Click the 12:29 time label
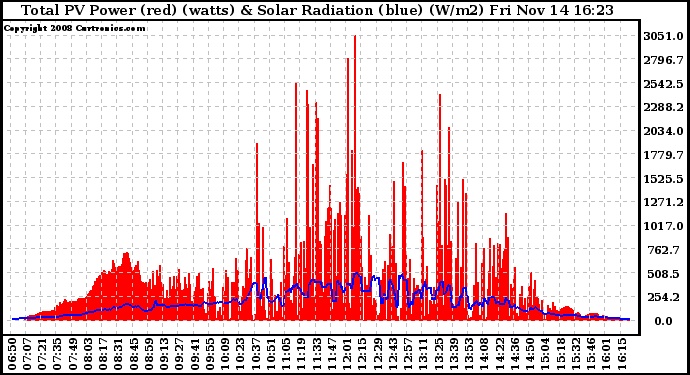This screenshot has width=690, height=375. pos(378,354)
